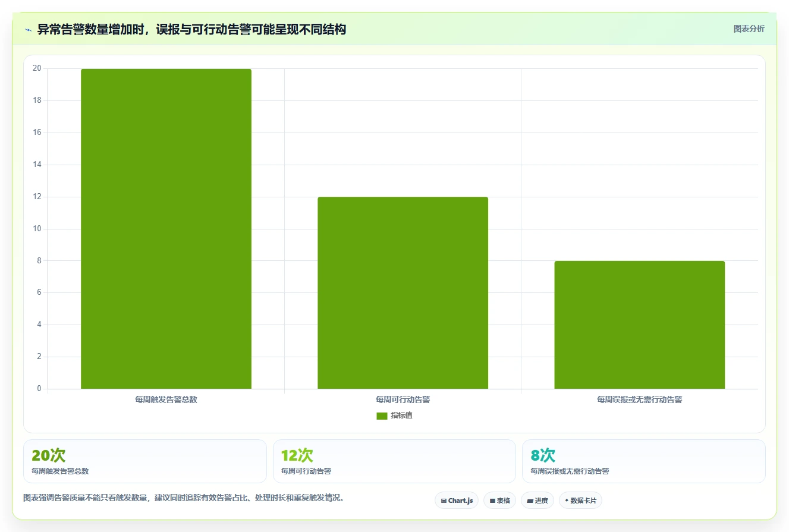This screenshot has width=789, height=532.
Task: Click the y-axis tick label 0
Action: (39, 389)
